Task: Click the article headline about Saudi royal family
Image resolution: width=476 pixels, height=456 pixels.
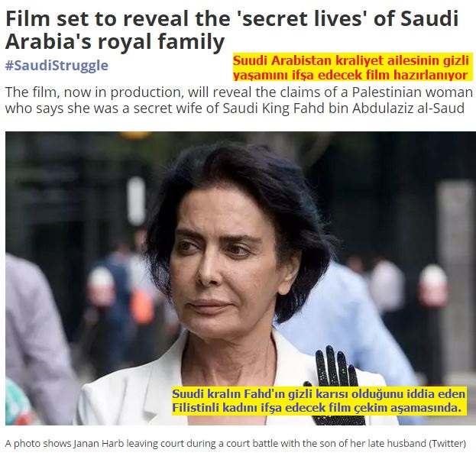Action: coord(232,30)
